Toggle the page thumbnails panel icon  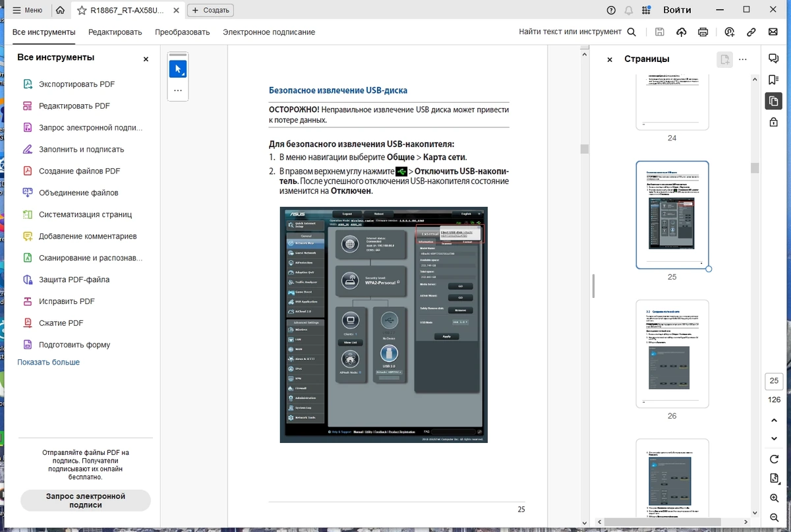tap(774, 101)
